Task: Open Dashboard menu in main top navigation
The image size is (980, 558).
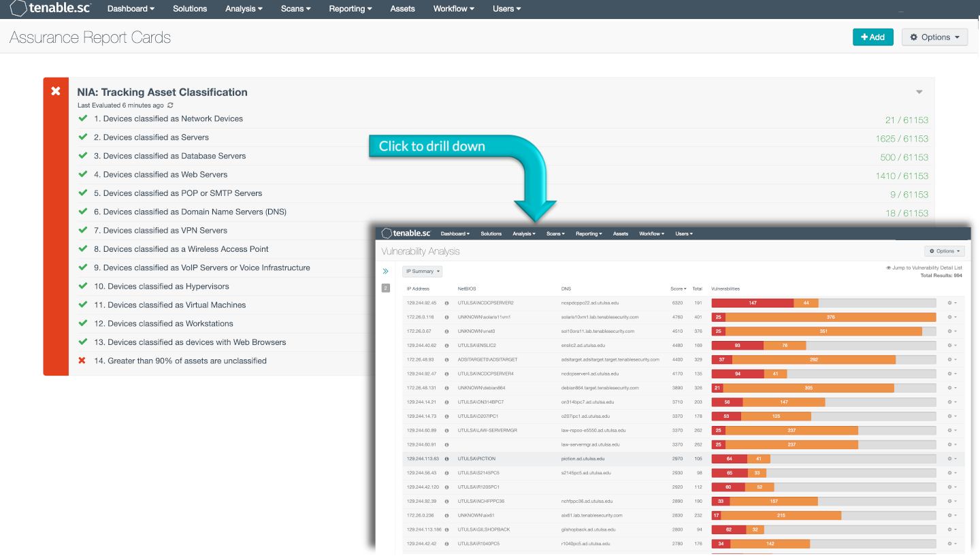Action: (x=131, y=9)
